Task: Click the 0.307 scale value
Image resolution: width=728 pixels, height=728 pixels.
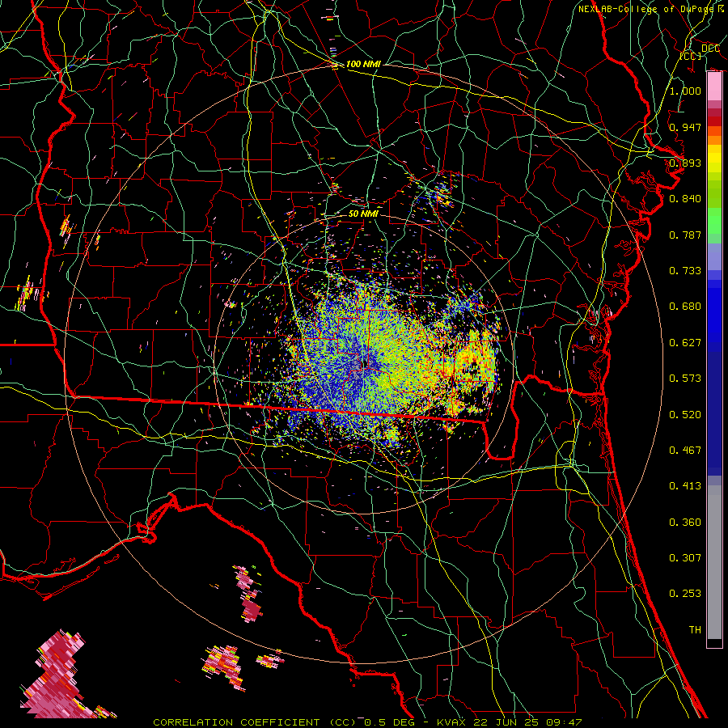Action: [685, 558]
